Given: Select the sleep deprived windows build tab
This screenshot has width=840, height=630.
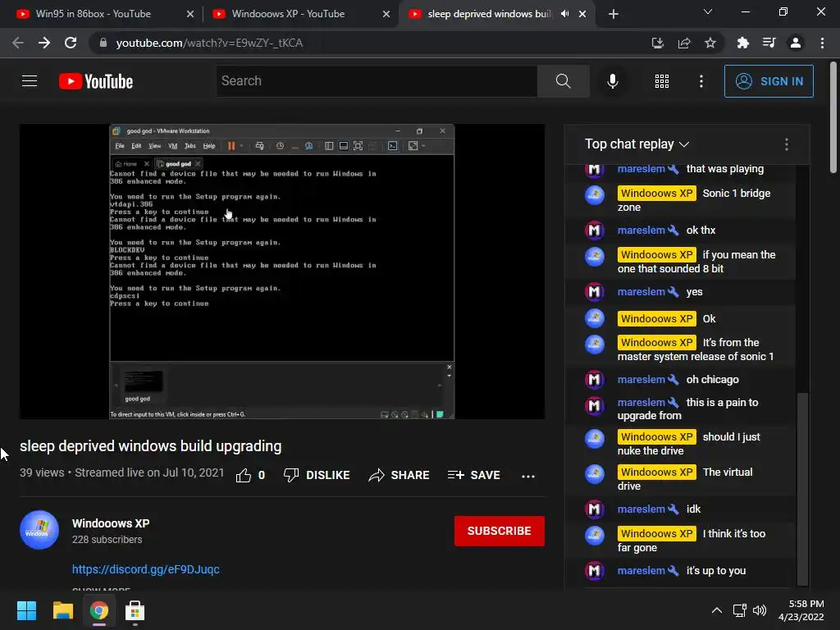Looking at the screenshot, I should 489,14.
